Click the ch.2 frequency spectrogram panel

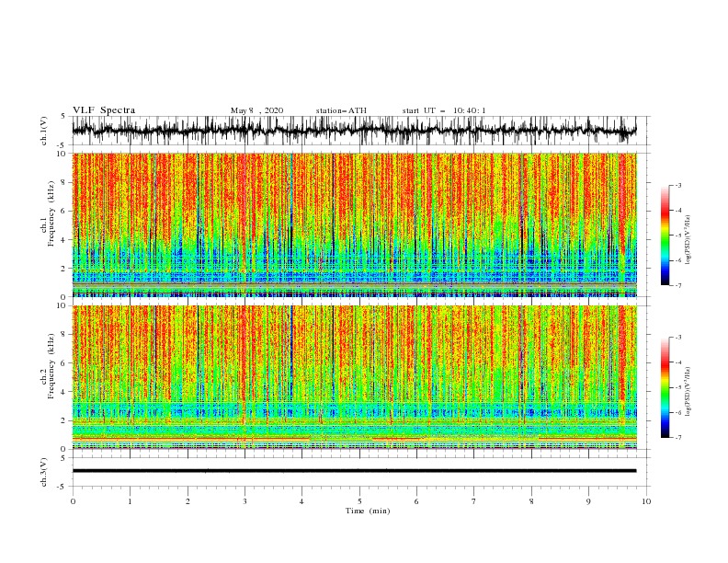354,377
